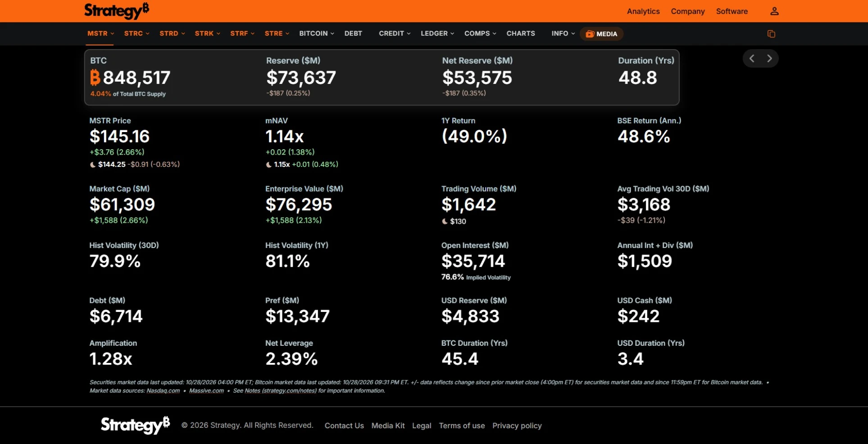The width and height of the screenshot is (868, 444).
Task: Click the Strategy logo in the header
Action: pyautogui.click(x=117, y=11)
